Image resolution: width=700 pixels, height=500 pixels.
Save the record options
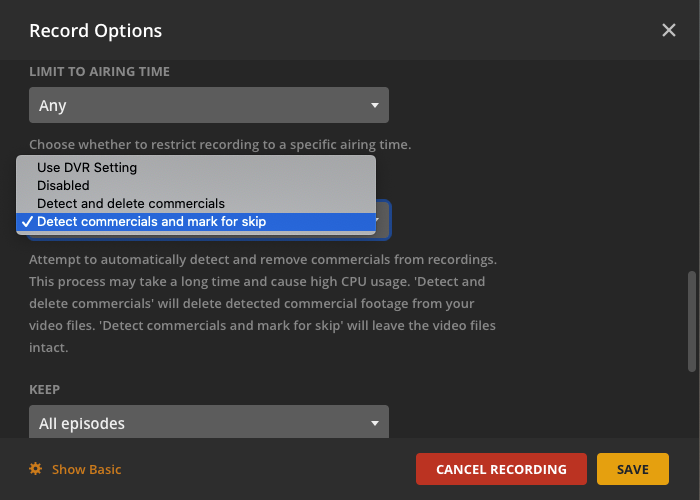(x=633, y=469)
